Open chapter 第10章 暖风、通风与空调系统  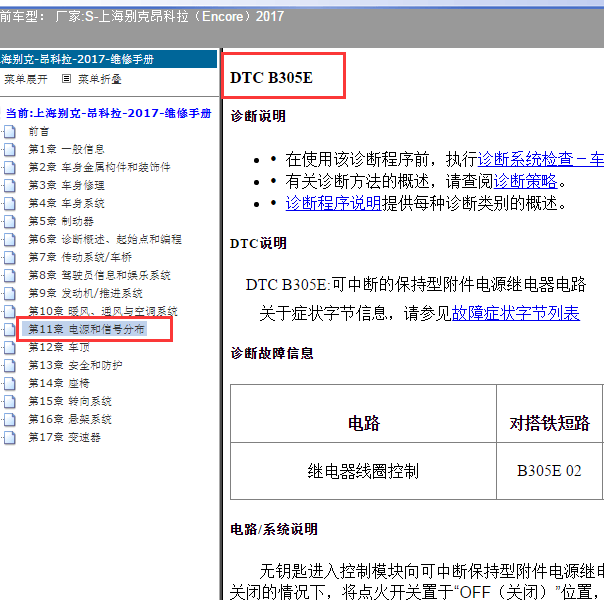[103, 311]
